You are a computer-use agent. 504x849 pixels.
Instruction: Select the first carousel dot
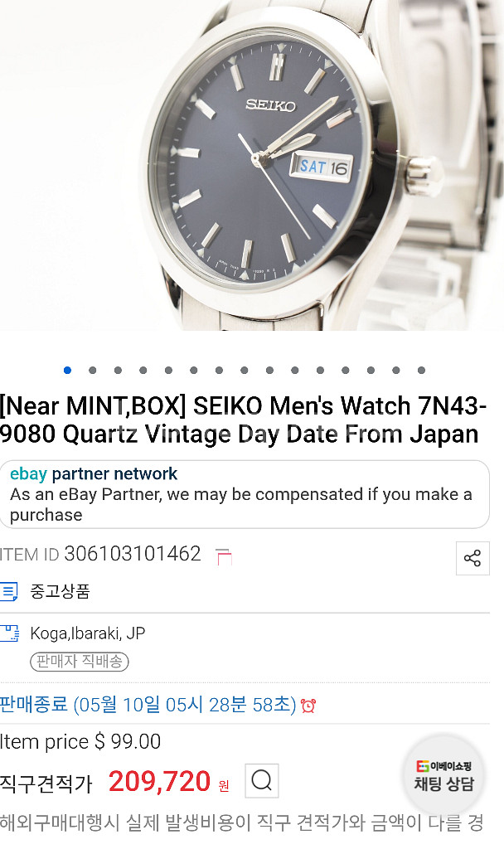click(x=67, y=371)
